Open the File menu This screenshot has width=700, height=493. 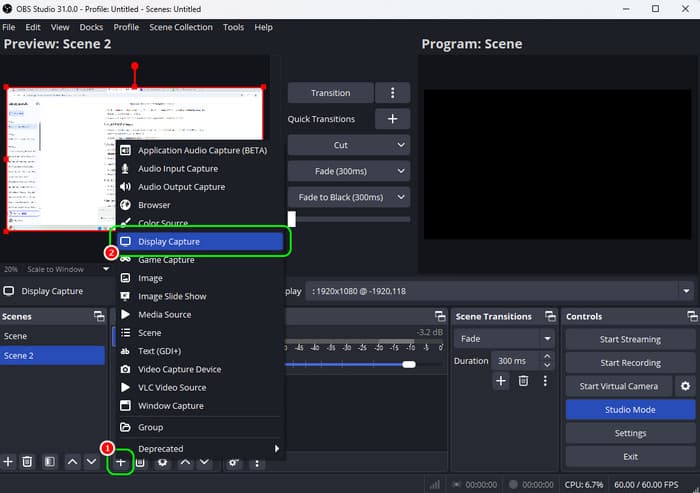tap(8, 27)
